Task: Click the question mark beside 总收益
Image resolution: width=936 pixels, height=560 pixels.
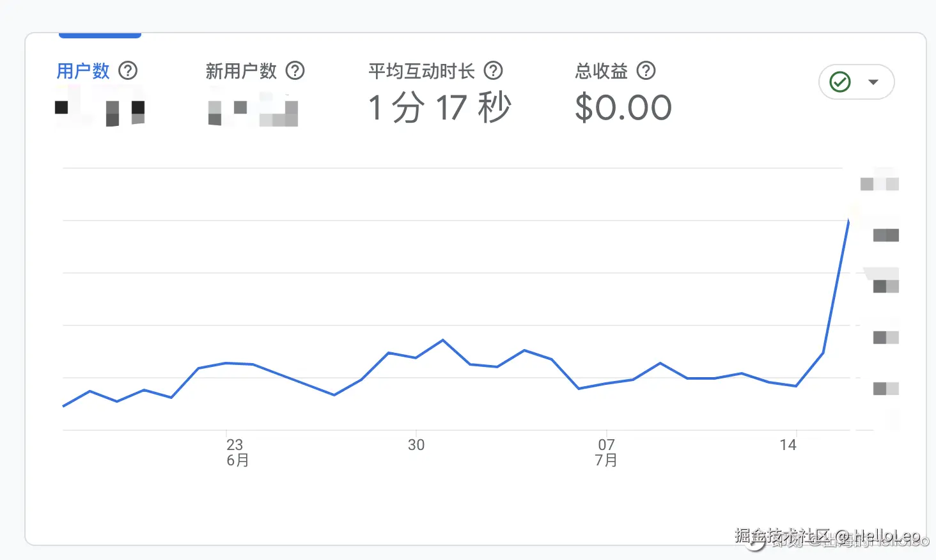Action: click(646, 71)
